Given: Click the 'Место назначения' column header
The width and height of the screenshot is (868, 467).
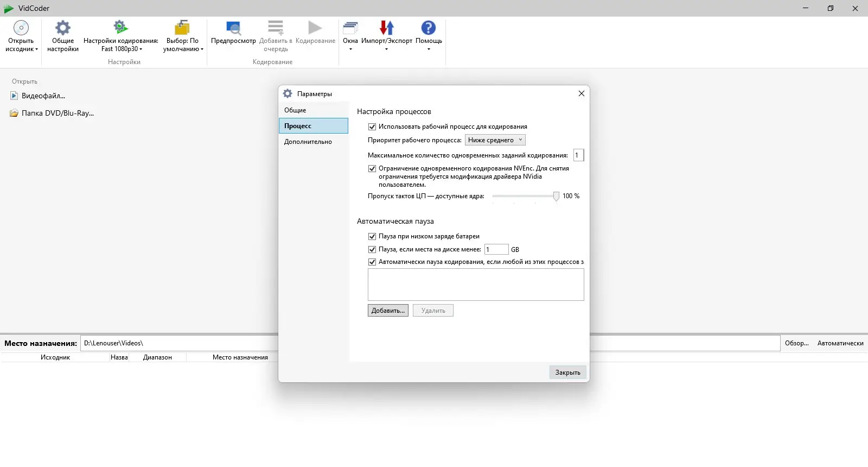Looking at the screenshot, I should tap(240, 357).
